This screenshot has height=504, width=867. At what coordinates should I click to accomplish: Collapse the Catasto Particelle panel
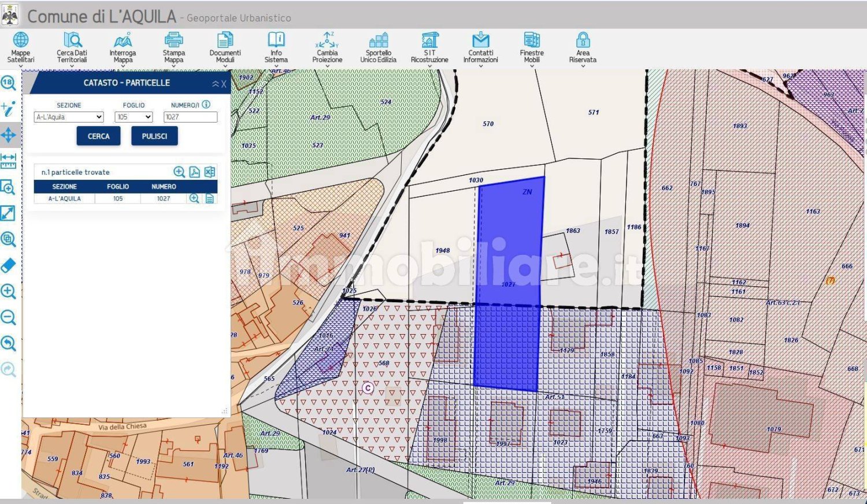[216, 84]
